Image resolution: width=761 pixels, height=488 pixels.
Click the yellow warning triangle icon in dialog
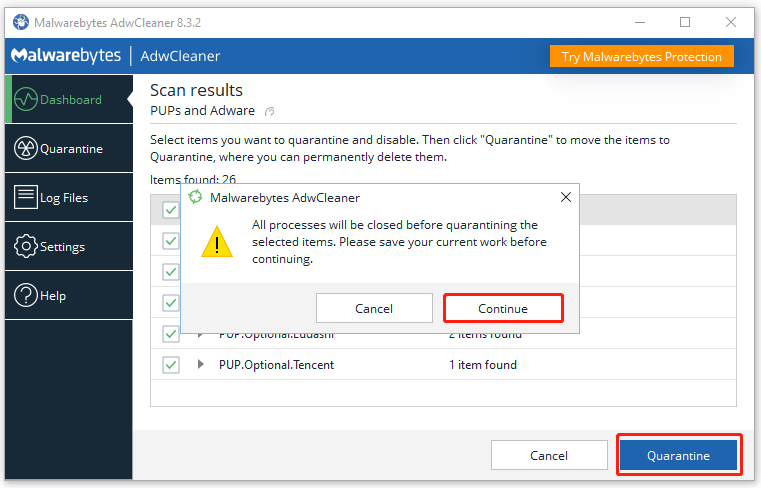217,242
